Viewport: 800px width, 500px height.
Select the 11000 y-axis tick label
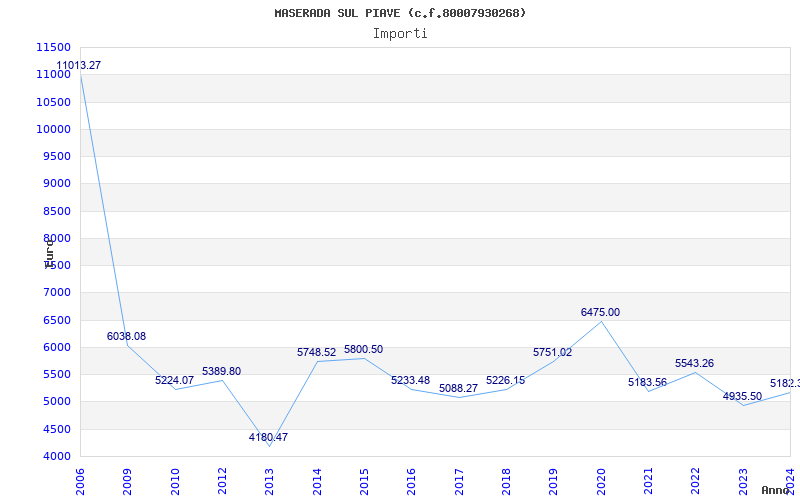tap(53, 74)
